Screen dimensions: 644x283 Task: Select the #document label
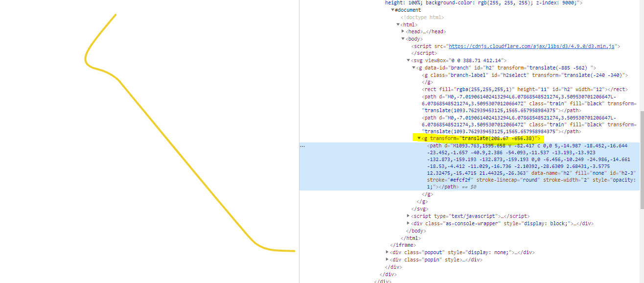point(408,10)
